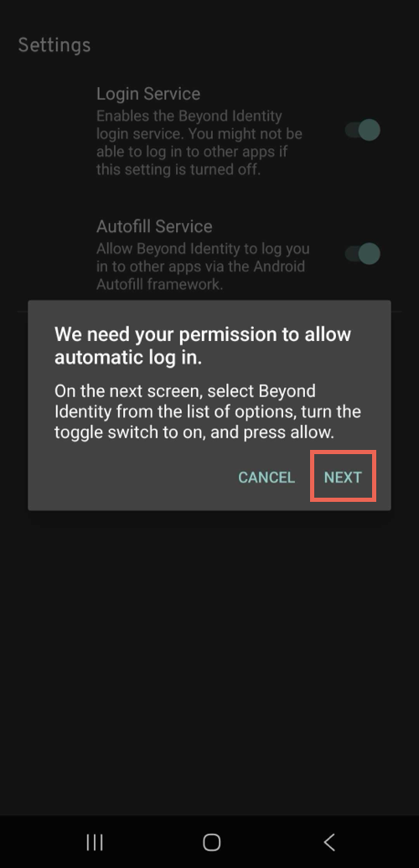This screenshot has height=868, width=419.
Task: Select the Settings page heading
Action: click(54, 45)
